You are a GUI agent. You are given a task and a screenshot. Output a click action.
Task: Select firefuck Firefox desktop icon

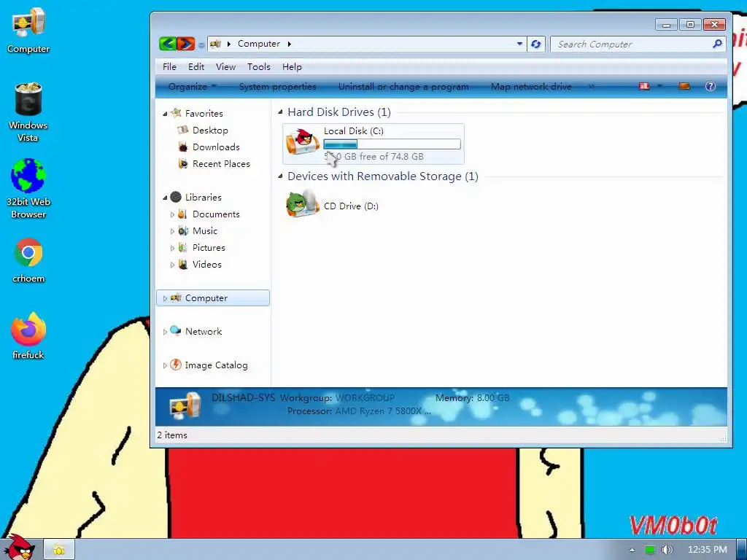point(28,335)
